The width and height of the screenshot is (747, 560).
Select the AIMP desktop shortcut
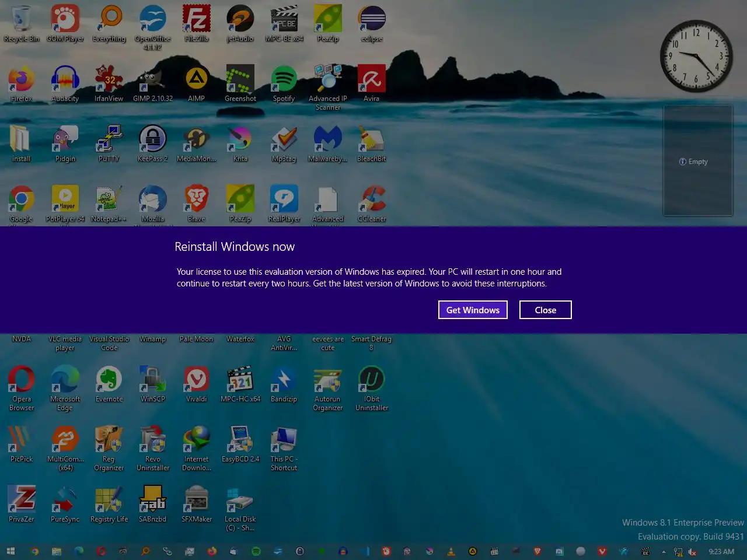coord(197,83)
